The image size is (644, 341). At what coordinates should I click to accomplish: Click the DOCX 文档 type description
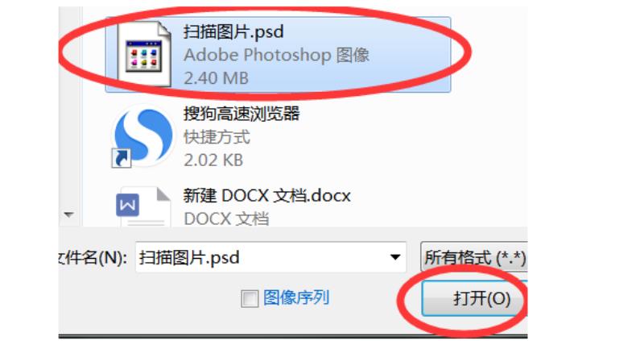pos(226,218)
